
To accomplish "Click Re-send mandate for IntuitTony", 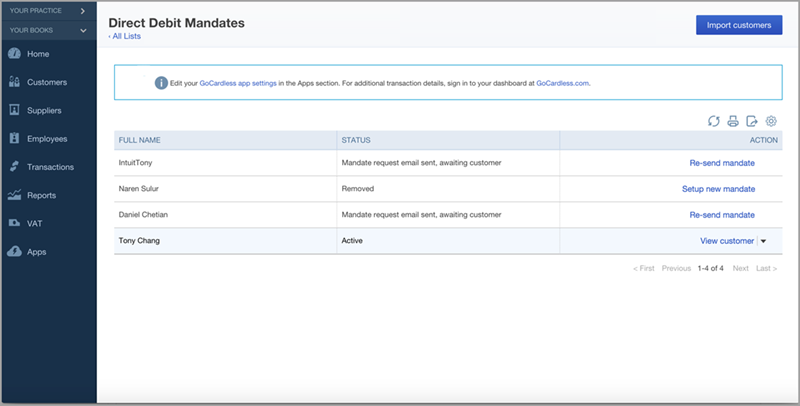I will coord(722,163).
